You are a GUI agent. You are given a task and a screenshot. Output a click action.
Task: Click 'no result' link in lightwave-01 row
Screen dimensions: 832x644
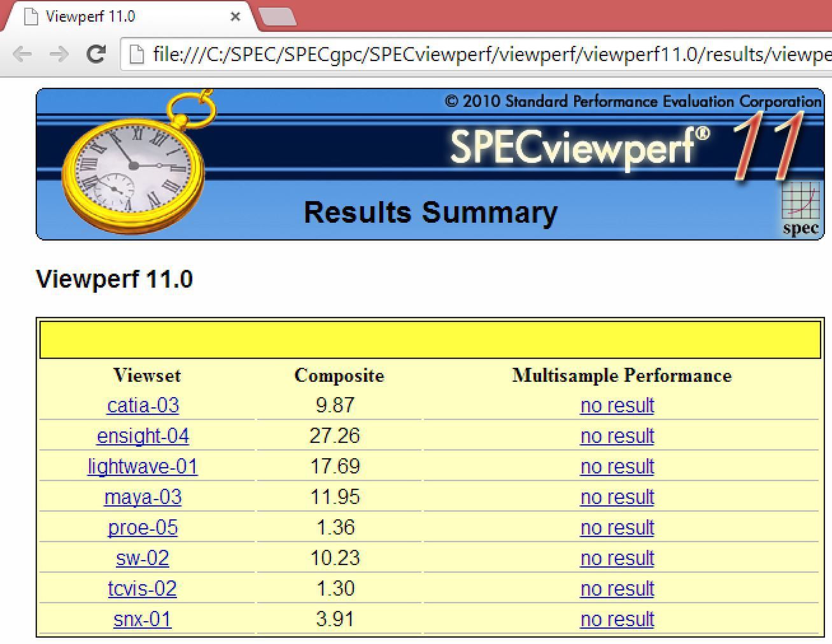click(x=617, y=466)
